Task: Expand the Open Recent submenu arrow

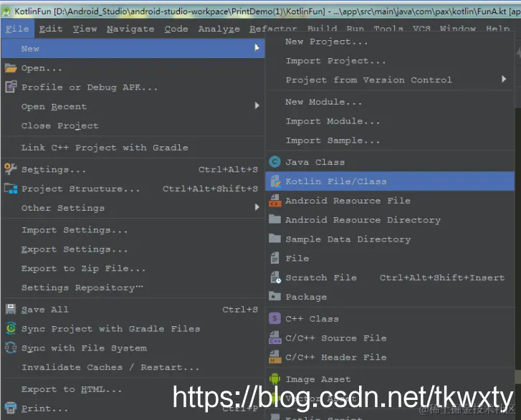Action: 257,105
